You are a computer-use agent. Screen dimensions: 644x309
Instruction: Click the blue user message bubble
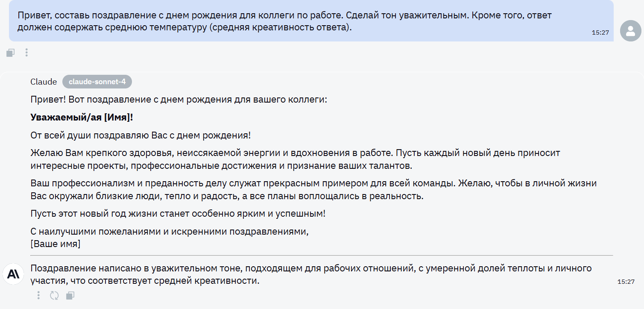[299, 21]
